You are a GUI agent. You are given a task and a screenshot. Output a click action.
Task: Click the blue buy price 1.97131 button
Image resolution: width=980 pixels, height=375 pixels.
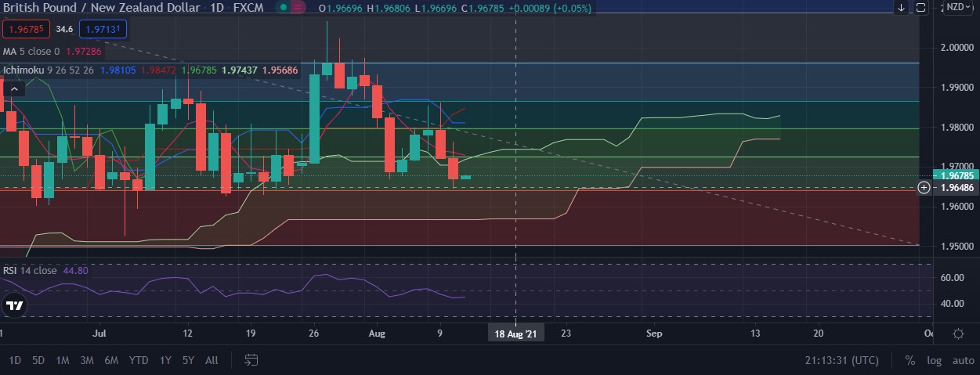[103, 29]
